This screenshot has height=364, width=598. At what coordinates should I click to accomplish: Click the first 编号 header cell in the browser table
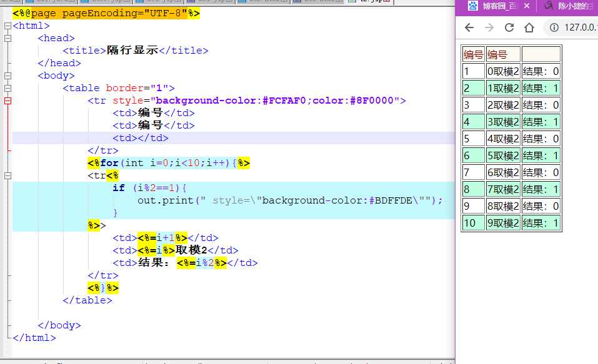[474, 54]
